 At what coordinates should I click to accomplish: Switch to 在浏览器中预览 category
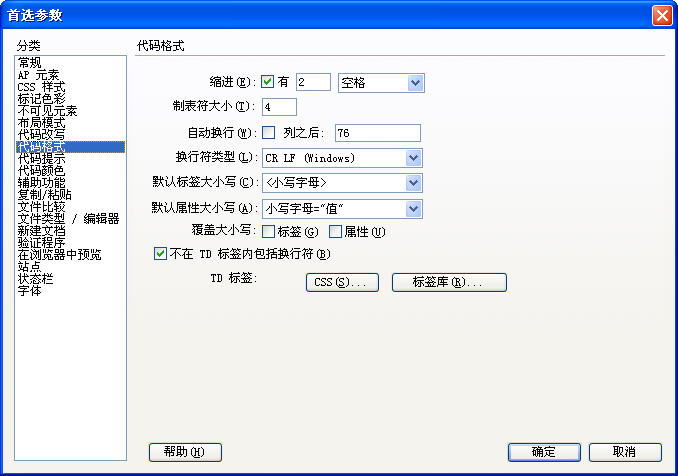(x=58, y=255)
